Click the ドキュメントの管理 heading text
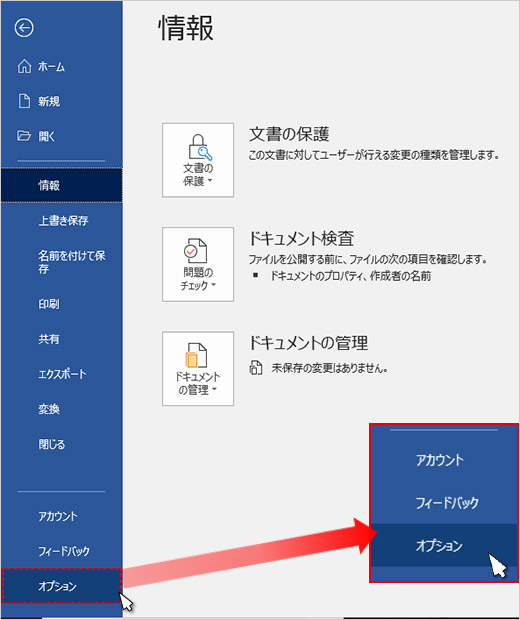The width and height of the screenshot is (520, 620). coord(308,343)
